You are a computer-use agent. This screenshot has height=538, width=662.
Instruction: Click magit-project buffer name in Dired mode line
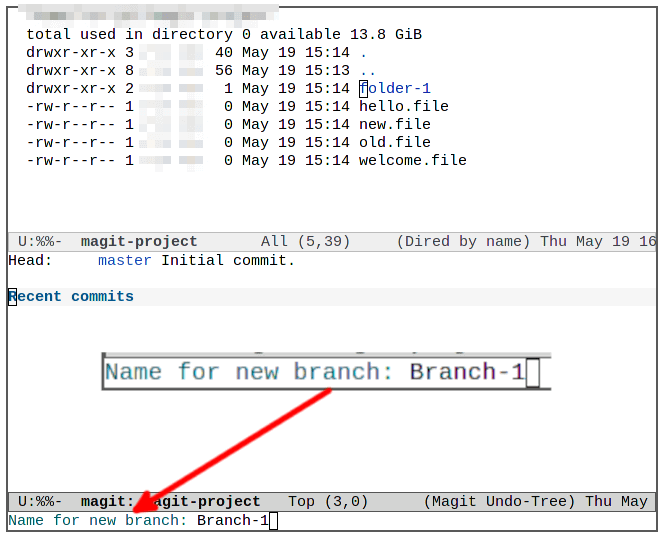click(x=139, y=242)
